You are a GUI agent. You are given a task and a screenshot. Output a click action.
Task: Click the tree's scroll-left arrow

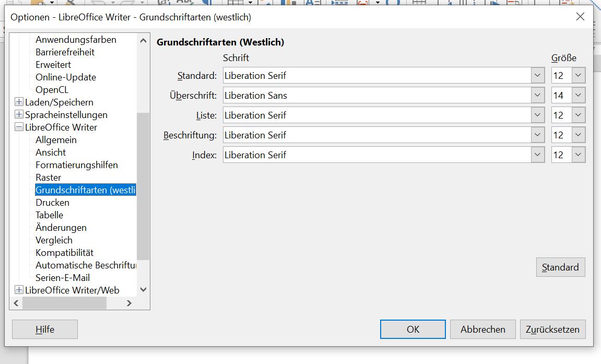coord(16,303)
